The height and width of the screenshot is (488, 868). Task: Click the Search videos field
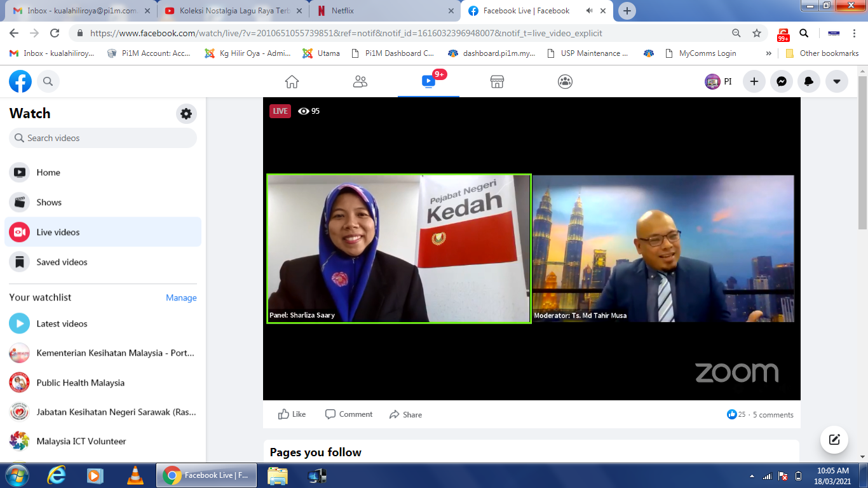(103, 138)
